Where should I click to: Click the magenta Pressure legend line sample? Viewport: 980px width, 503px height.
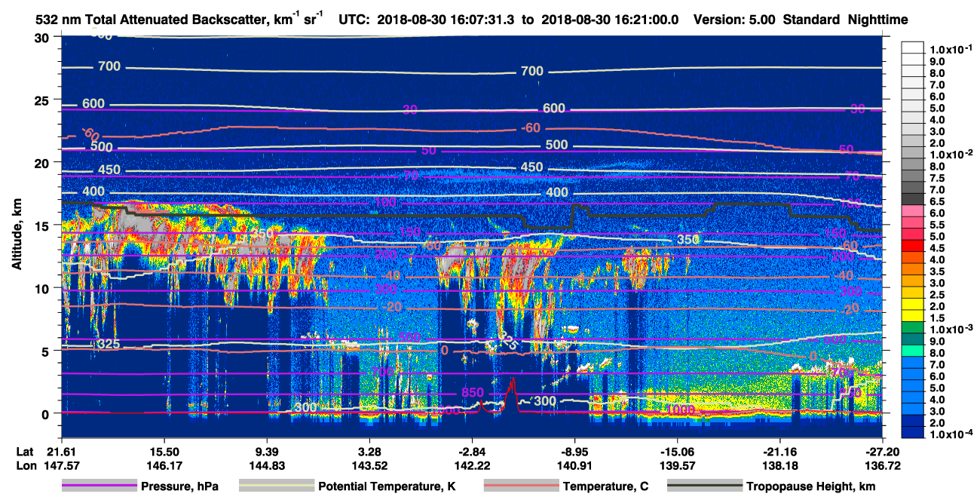pos(99,486)
